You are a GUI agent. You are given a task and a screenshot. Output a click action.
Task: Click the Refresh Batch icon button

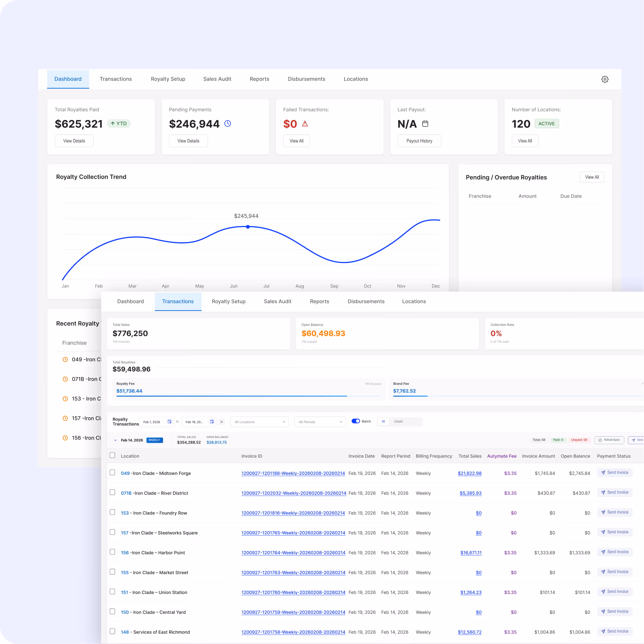(609, 440)
